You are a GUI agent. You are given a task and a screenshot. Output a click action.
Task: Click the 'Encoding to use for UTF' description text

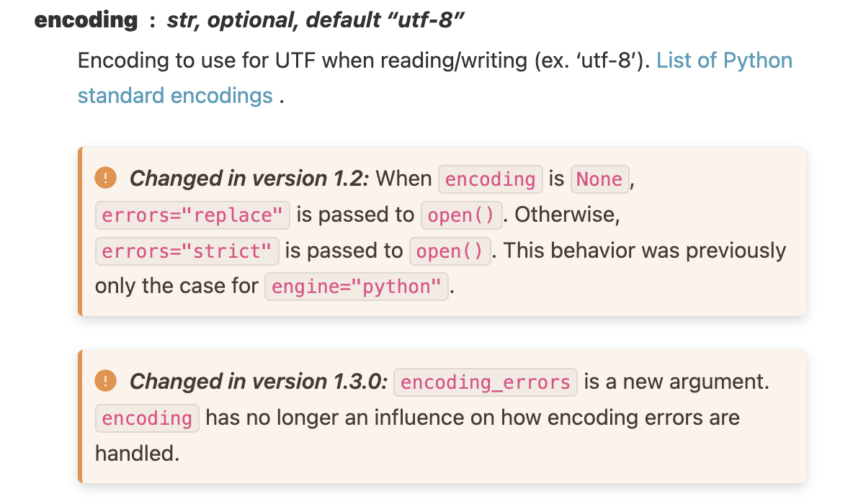point(197,60)
